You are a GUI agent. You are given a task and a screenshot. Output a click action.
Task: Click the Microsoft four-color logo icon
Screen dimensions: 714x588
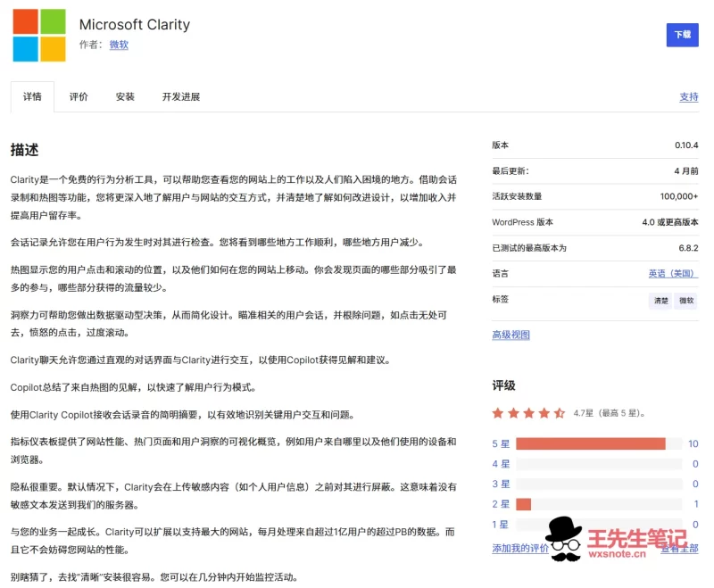[39, 35]
